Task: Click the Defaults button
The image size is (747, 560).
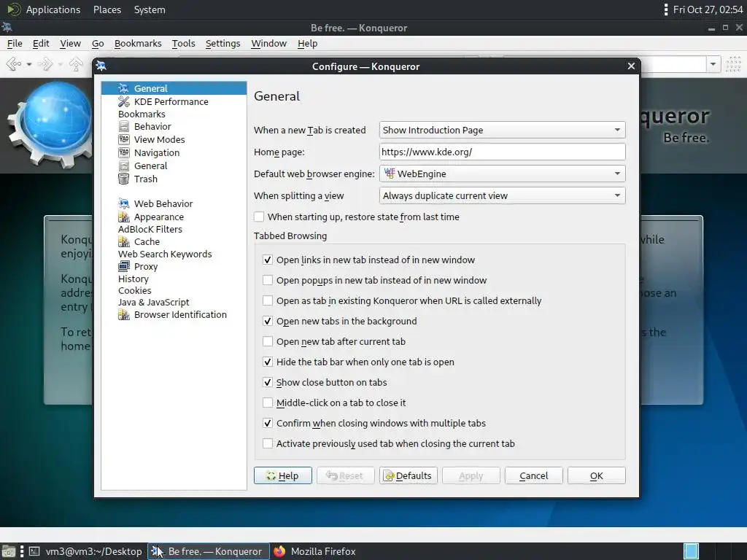Action: pos(409,475)
